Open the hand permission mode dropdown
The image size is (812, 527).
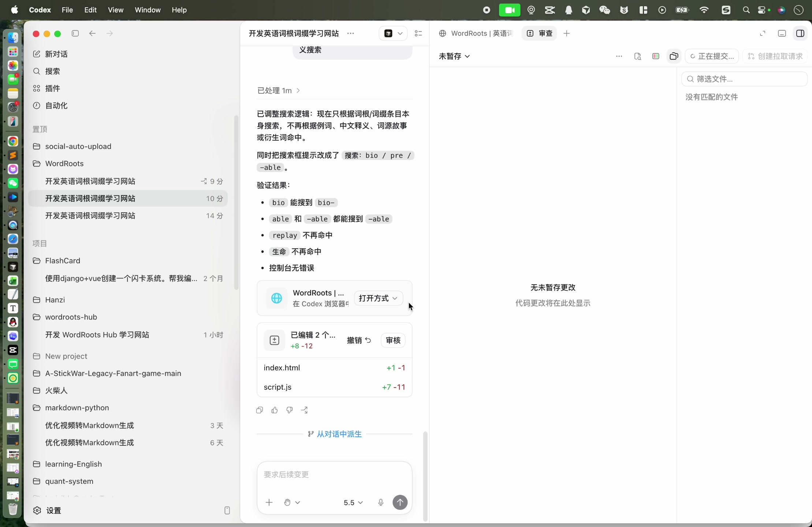292,502
